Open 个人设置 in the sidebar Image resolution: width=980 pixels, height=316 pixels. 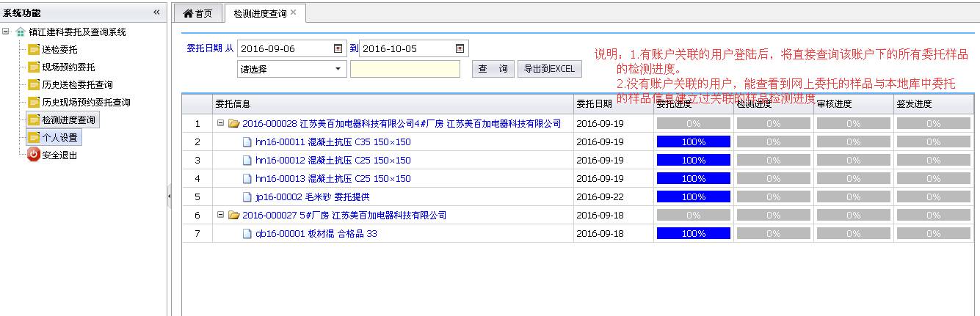coord(59,137)
